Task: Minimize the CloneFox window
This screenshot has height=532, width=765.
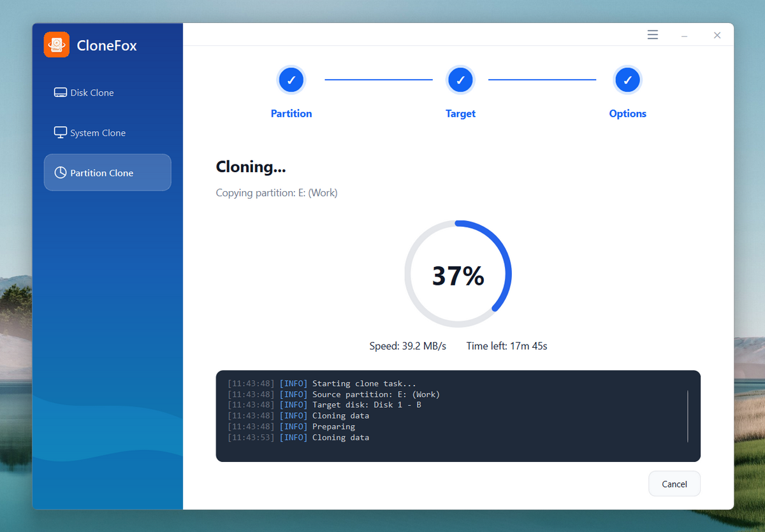Action: pyautogui.click(x=684, y=36)
